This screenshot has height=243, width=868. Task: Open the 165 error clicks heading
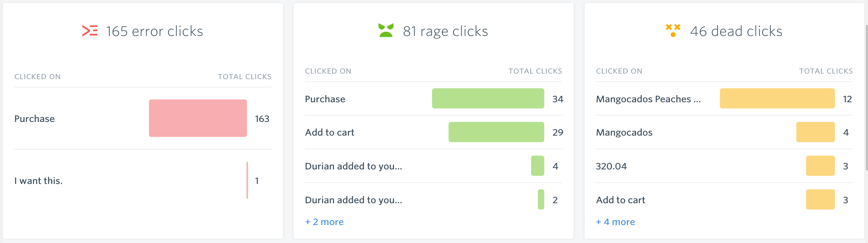tap(154, 31)
